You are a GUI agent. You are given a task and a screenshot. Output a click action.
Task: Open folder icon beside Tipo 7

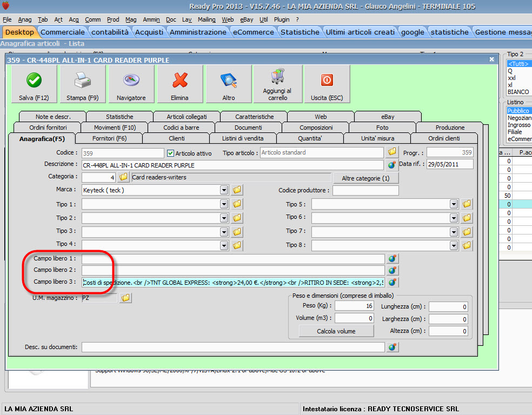point(467,232)
